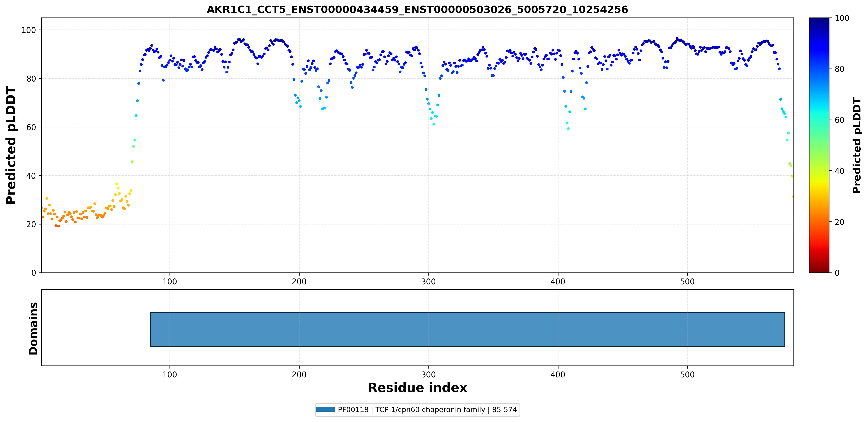The width and height of the screenshot is (868, 422).
Task: Click the y-axis tick label 100
Action: click(29, 30)
